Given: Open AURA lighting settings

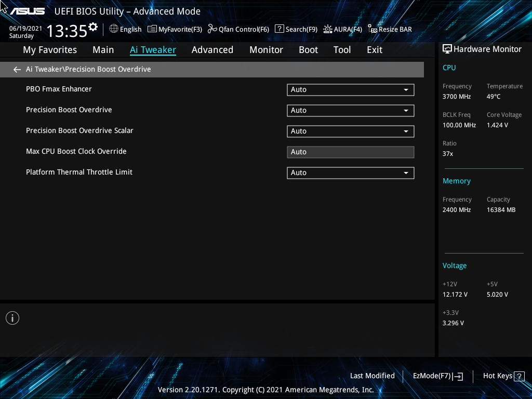Looking at the screenshot, I should point(342,29).
